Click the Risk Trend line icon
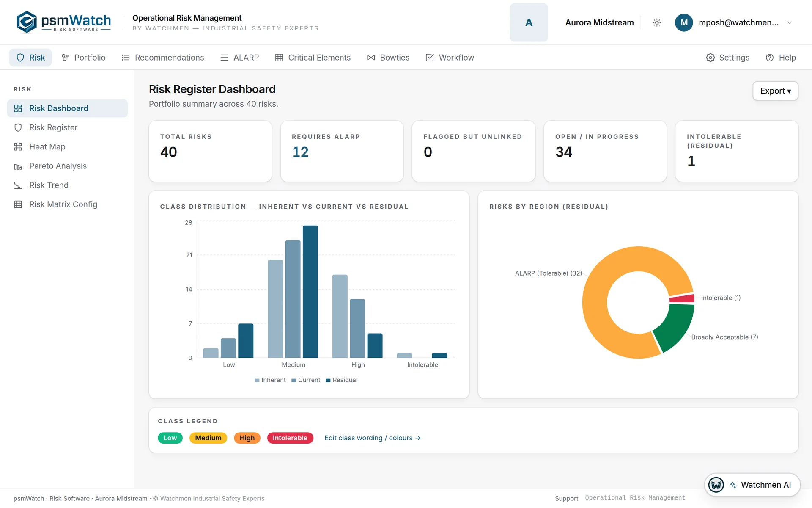812x508 pixels. [x=18, y=185]
